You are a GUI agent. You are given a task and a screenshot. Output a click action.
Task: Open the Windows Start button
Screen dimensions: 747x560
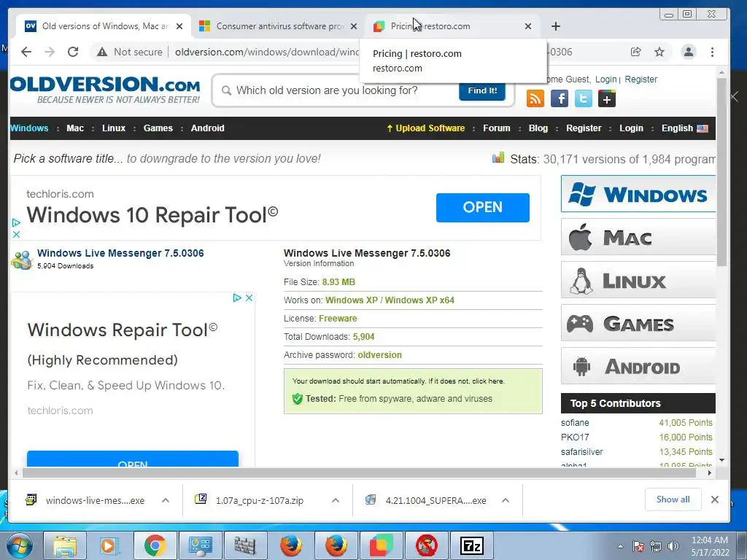click(20, 545)
